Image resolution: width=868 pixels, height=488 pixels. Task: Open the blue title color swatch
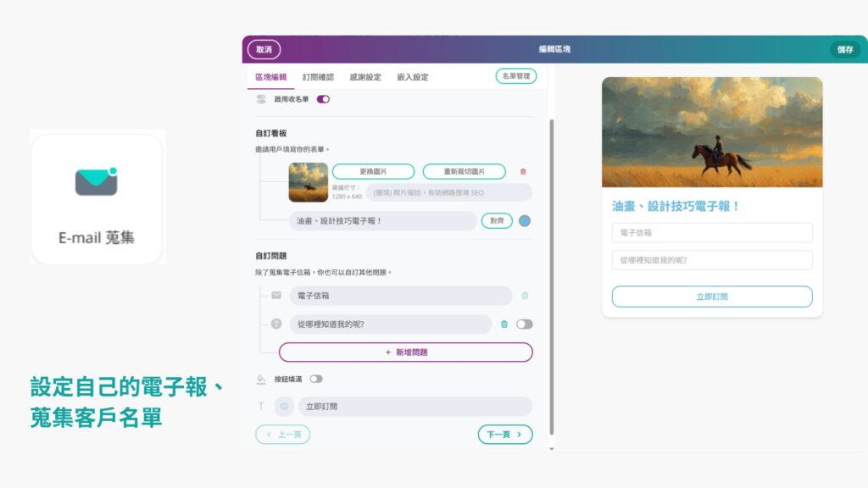(x=525, y=221)
